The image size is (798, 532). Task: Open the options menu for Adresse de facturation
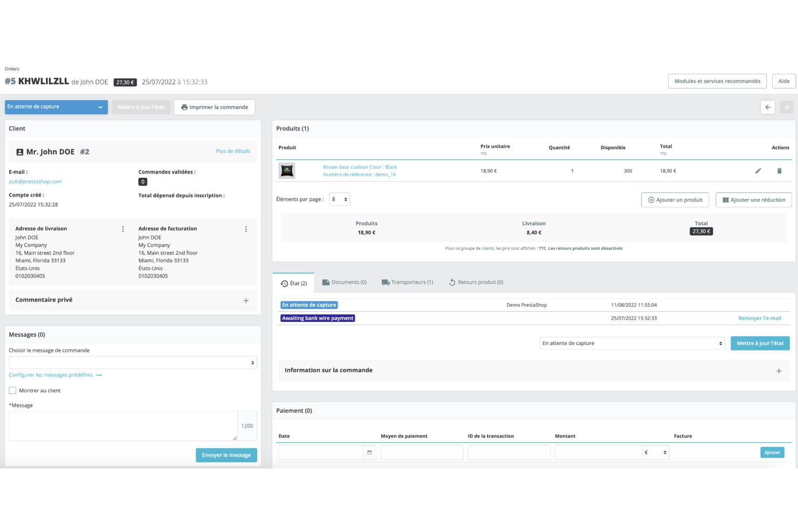pos(246,229)
